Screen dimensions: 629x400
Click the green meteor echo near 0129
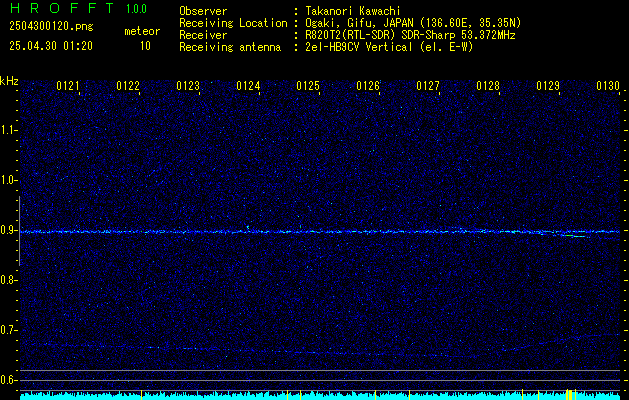(574, 236)
